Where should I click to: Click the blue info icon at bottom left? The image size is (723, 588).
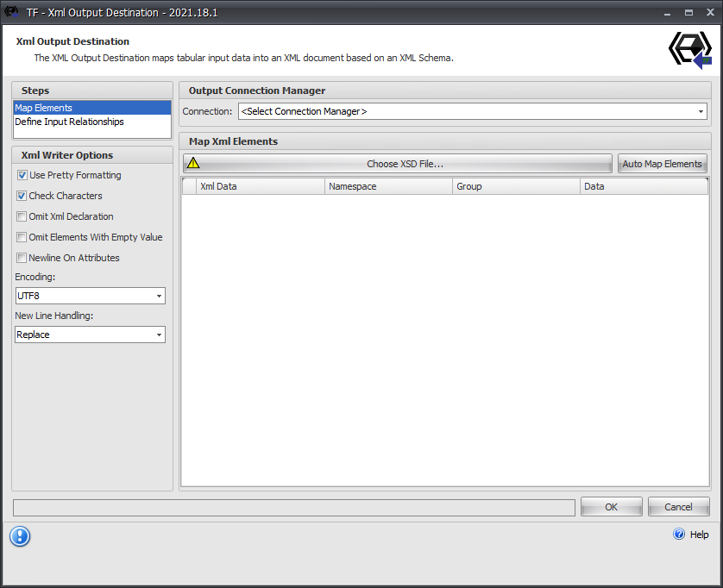point(20,536)
